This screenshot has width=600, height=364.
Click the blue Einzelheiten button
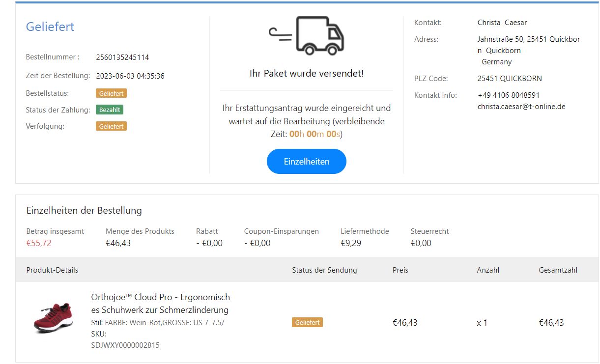pos(307,162)
